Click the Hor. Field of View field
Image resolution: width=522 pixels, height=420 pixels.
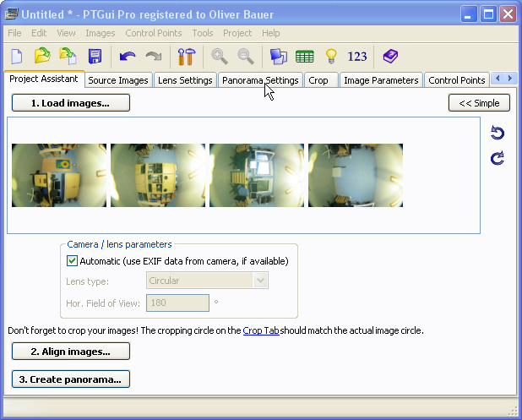pyautogui.click(x=177, y=303)
